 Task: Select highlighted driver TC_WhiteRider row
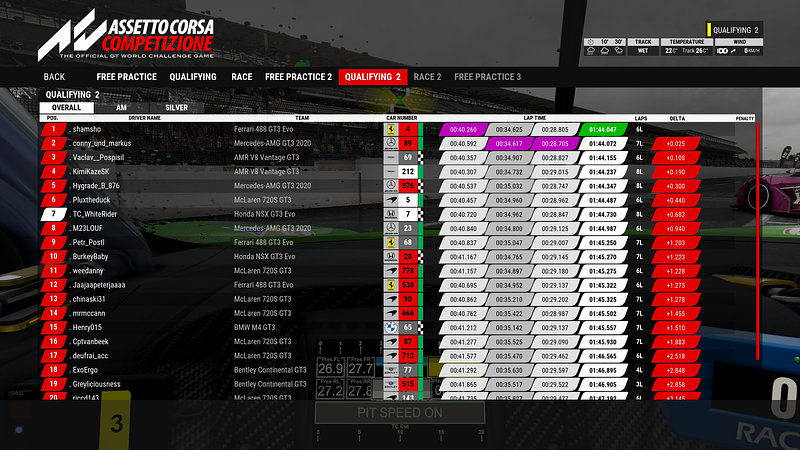coord(397,214)
